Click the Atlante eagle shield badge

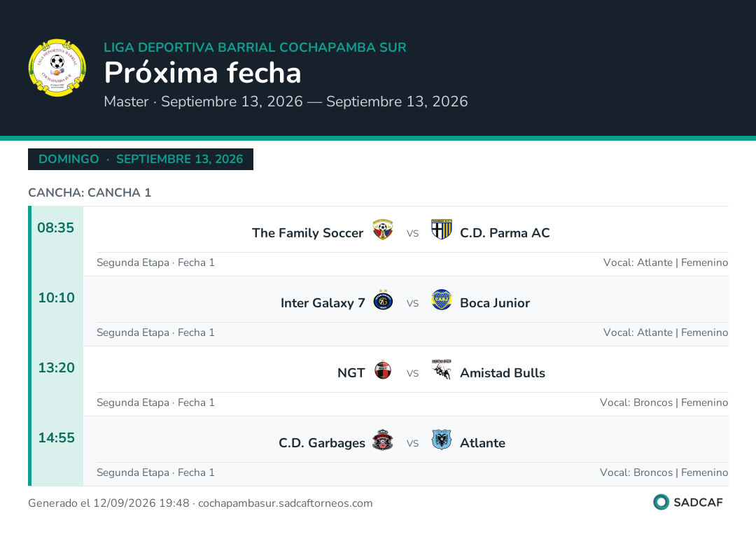coord(441,439)
